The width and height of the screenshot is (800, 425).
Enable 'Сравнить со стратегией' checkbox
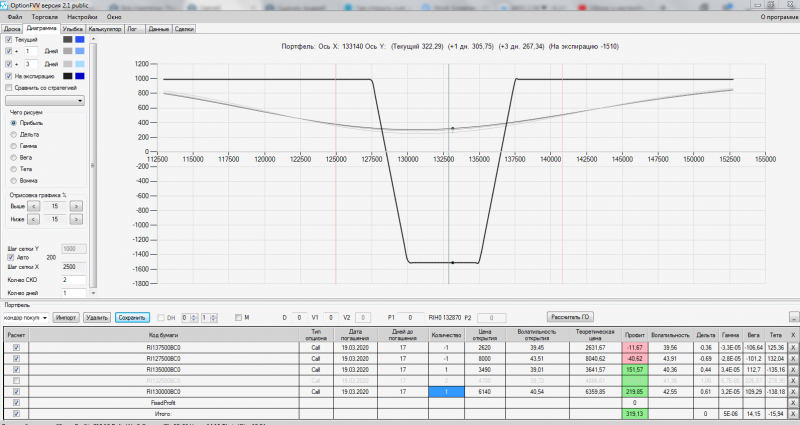coord(9,88)
